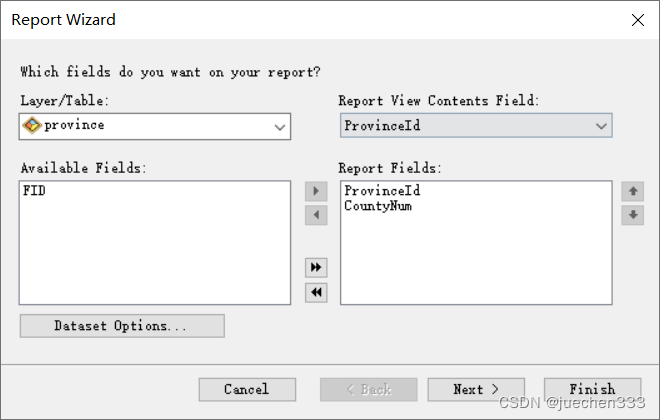The width and height of the screenshot is (660, 420).
Task: Move selected report field down
Action: coord(632,215)
